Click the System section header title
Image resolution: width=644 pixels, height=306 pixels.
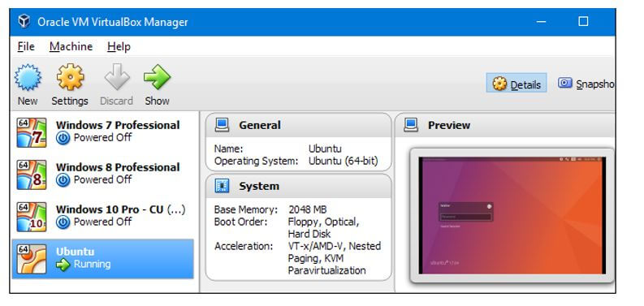click(x=259, y=186)
